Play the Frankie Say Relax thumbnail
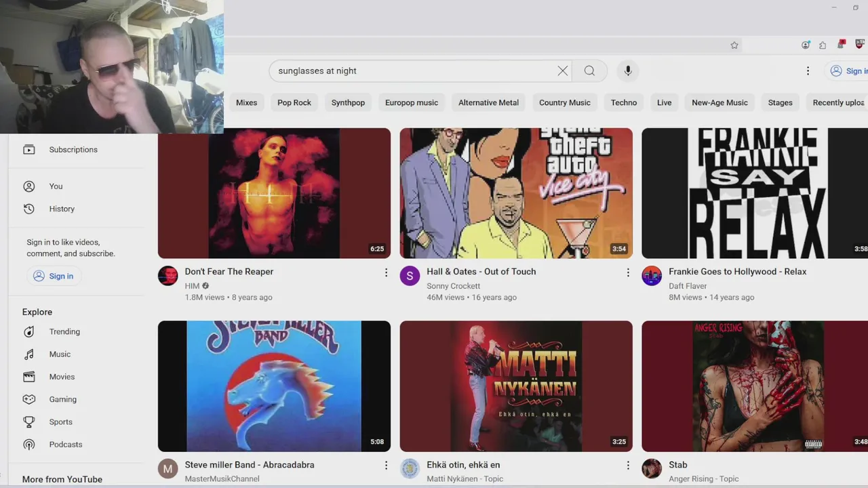This screenshot has height=488, width=868. 755,193
